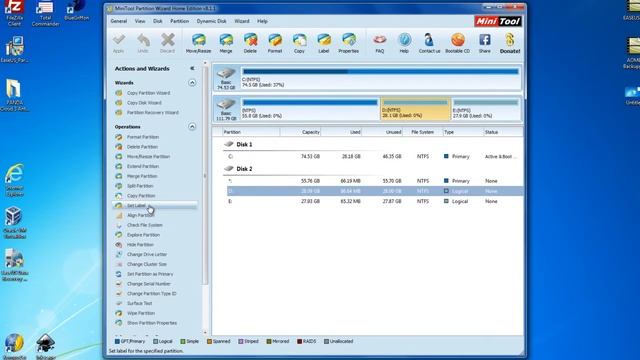Open the Help menu
Screen dimensions: 640x360
coord(262,21)
